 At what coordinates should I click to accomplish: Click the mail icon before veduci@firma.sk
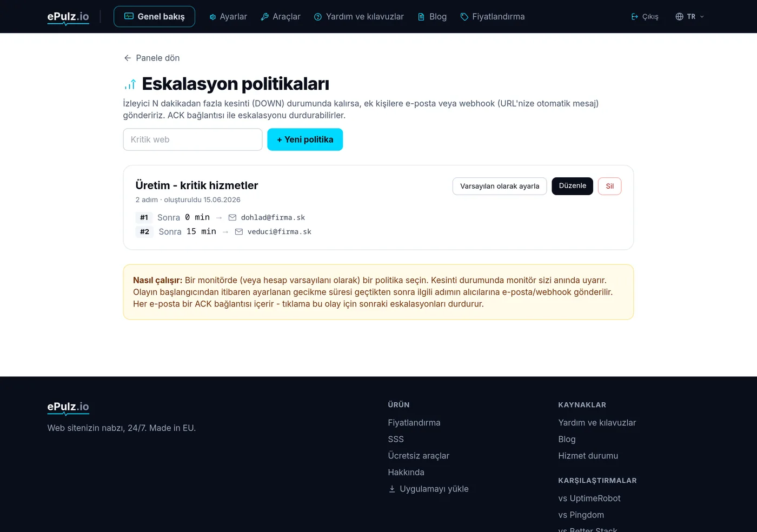(x=239, y=231)
